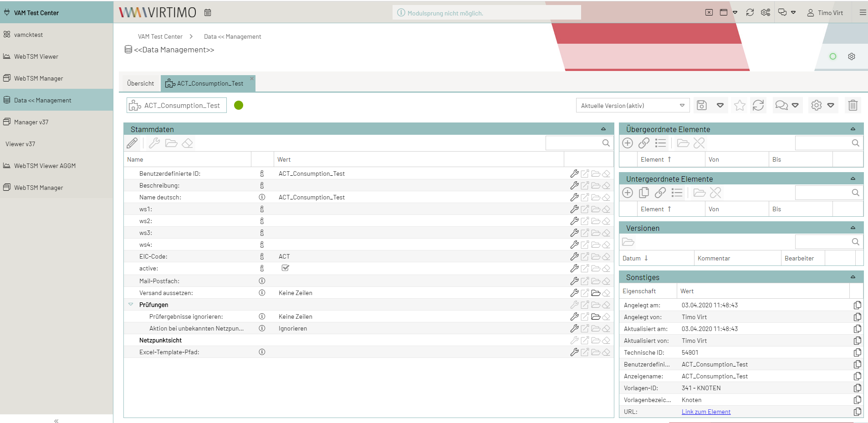Click the green status circle beside element name
868x423 pixels.
click(x=239, y=105)
